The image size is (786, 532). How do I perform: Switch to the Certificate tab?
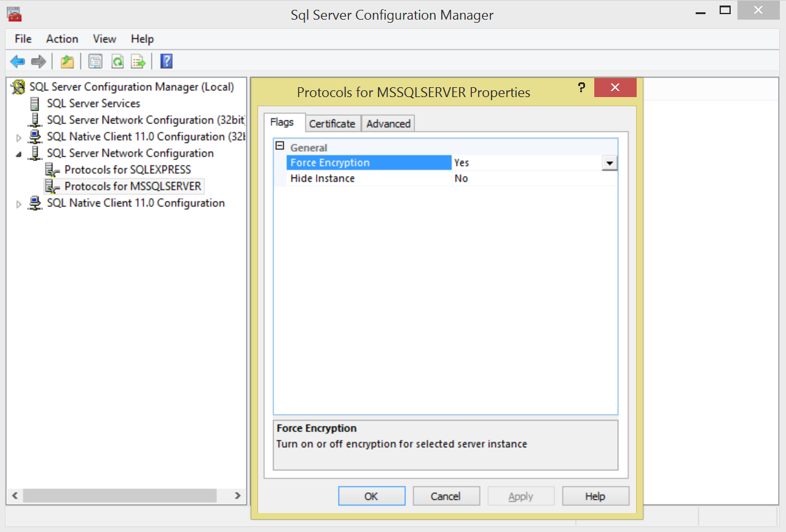tap(332, 123)
